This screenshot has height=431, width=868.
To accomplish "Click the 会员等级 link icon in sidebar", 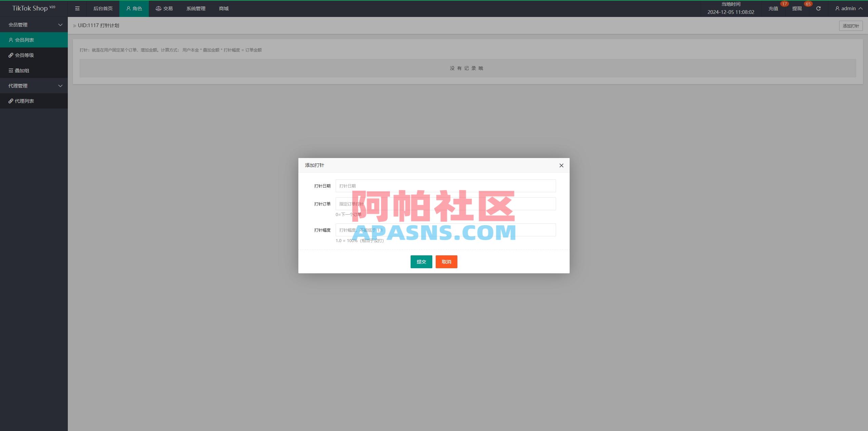I will pos(11,55).
